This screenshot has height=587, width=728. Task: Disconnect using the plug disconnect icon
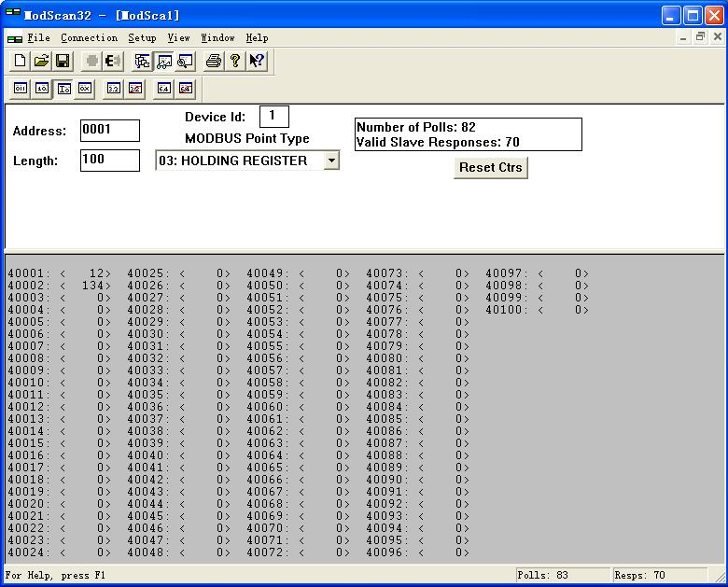click(x=113, y=61)
